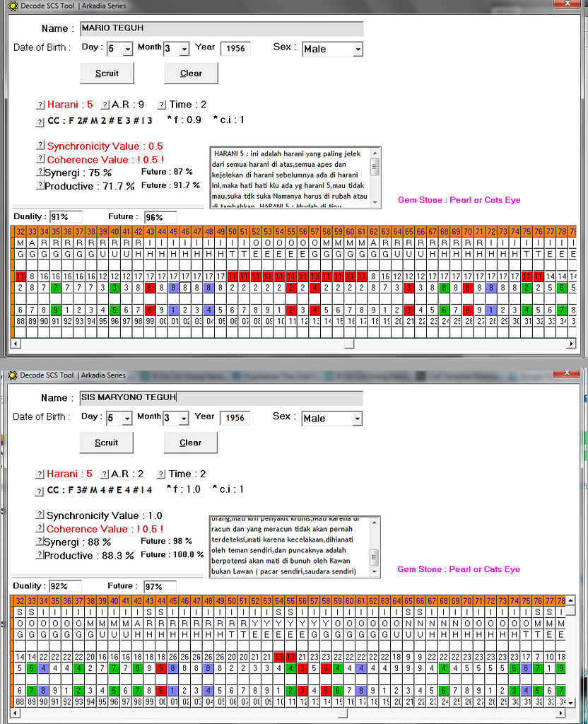Screen dimensions: 588x724
Task: Click the help icon beside A.R : 9
Action: point(105,105)
